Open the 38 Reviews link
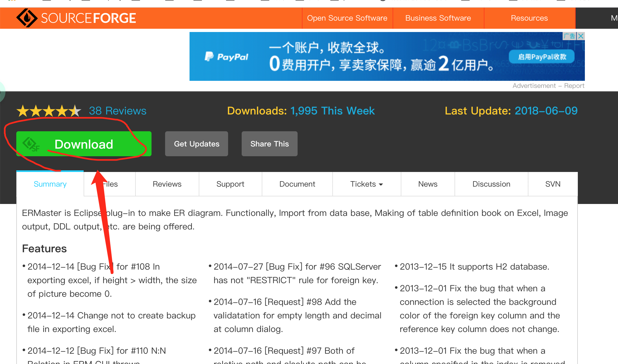 (118, 111)
